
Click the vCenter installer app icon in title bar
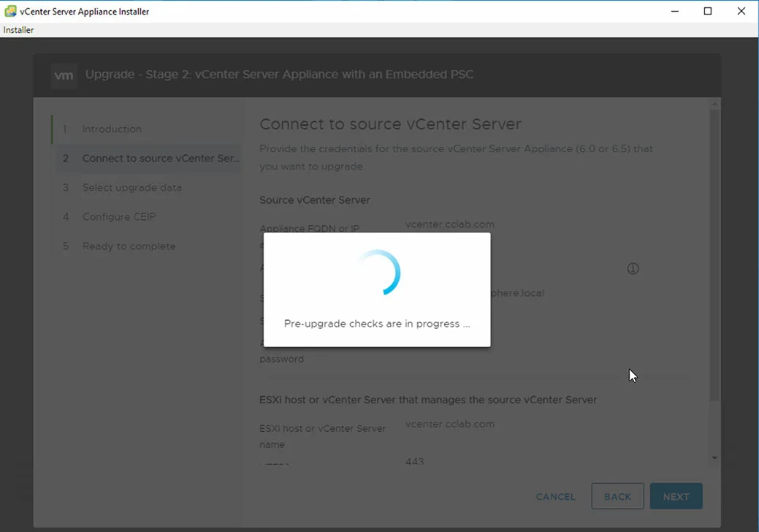[10, 11]
